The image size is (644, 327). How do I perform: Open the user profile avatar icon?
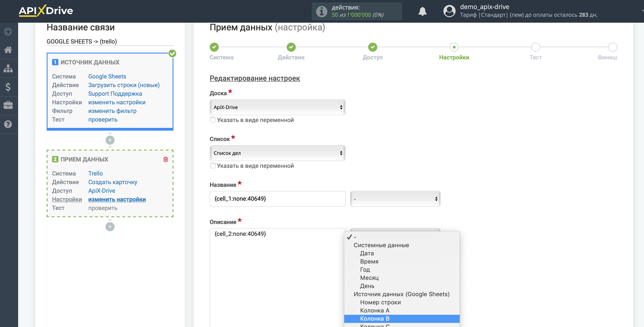(449, 11)
